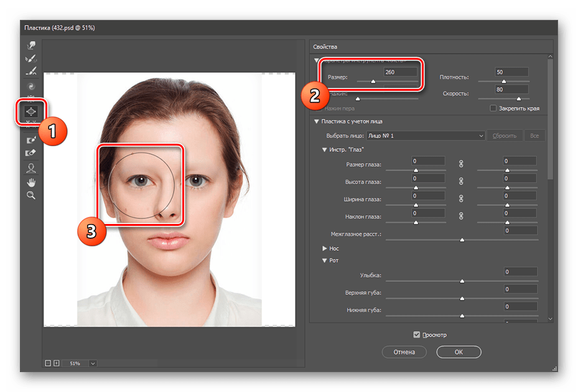This screenshot has width=578, height=392.
Task: Link left and right Ширина глаза values
Action: (461, 198)
